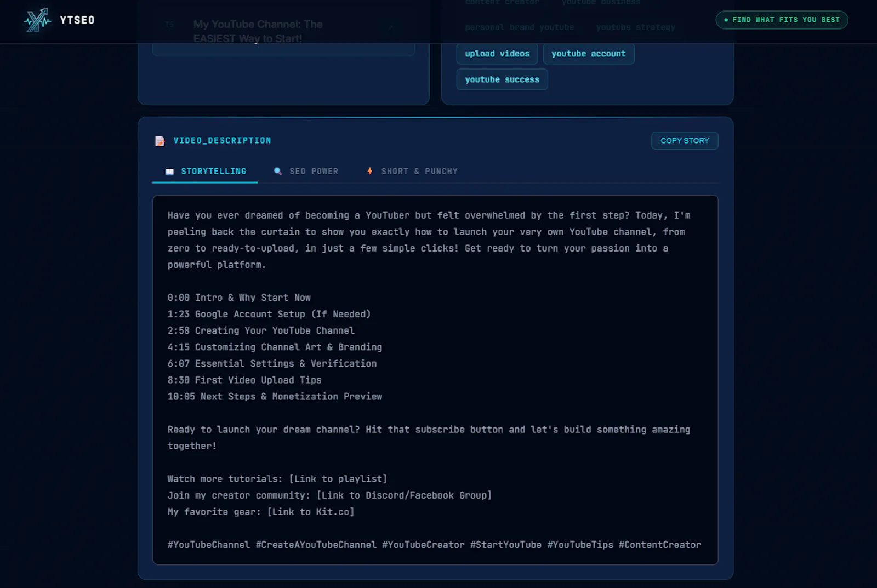Click the YTSEO logo icon

[x=37, y=20]
